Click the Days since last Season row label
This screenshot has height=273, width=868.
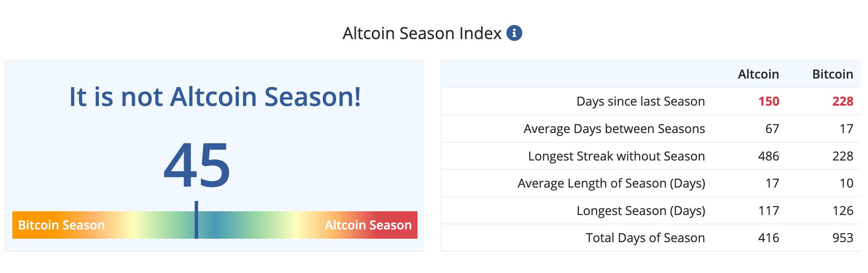tap(641, 101)
